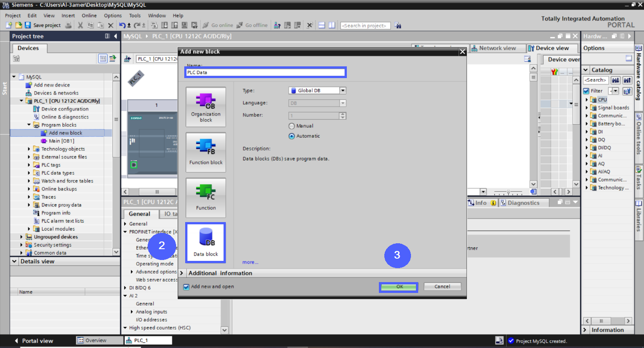Click Split editor horizontally icon
644x348 pixels.
point(322,25)
